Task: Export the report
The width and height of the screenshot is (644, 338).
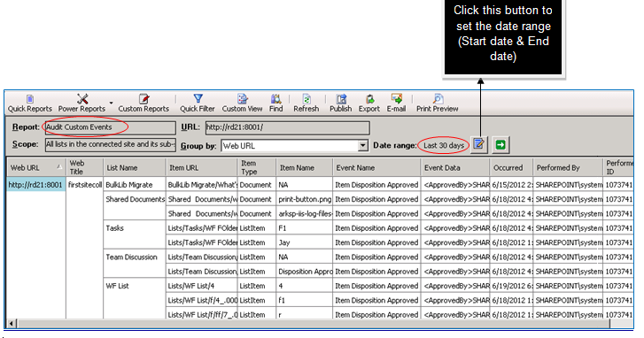Action: click(369, 104)
